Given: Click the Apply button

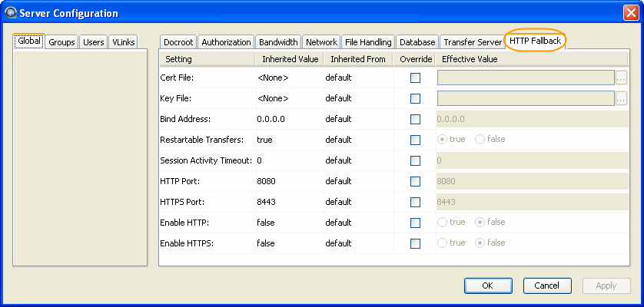Looking at the screenshot, I should 606,286.
